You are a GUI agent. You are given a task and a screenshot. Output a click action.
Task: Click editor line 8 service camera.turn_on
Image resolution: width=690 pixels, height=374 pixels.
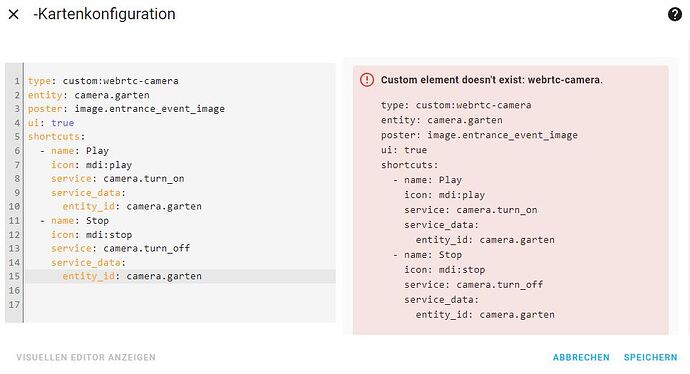117,179
